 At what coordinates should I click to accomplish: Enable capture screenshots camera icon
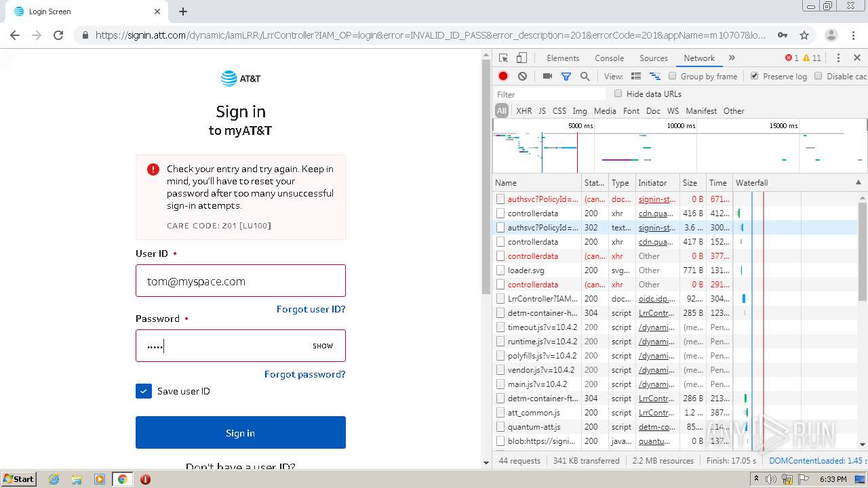pyautogui.click(x=547, y=77)
